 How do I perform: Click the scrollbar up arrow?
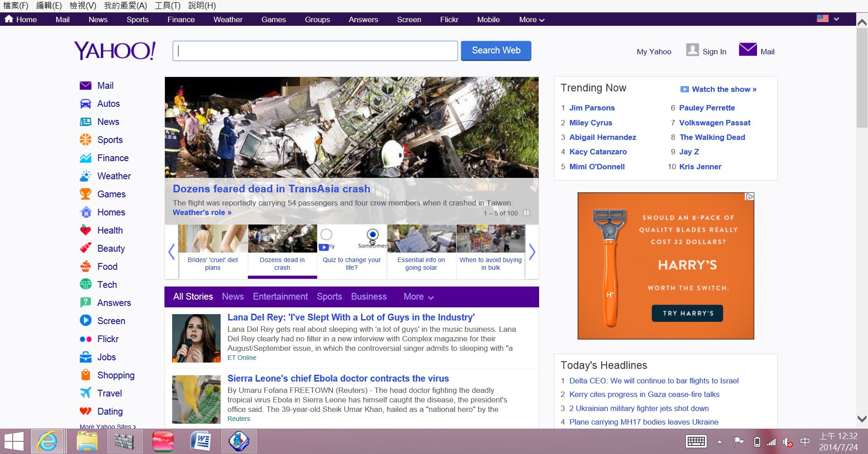point(862,22)
